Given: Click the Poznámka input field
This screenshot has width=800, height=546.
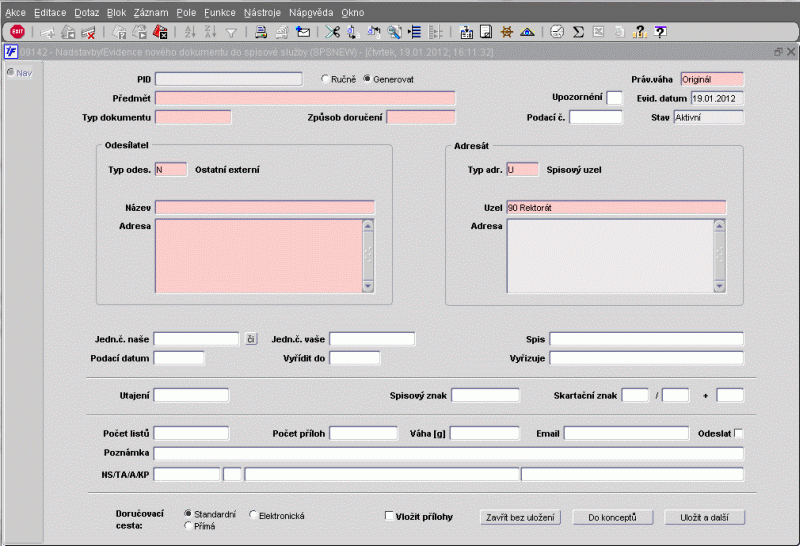Looking at the screenshot, I should click(x=449, y=453).
